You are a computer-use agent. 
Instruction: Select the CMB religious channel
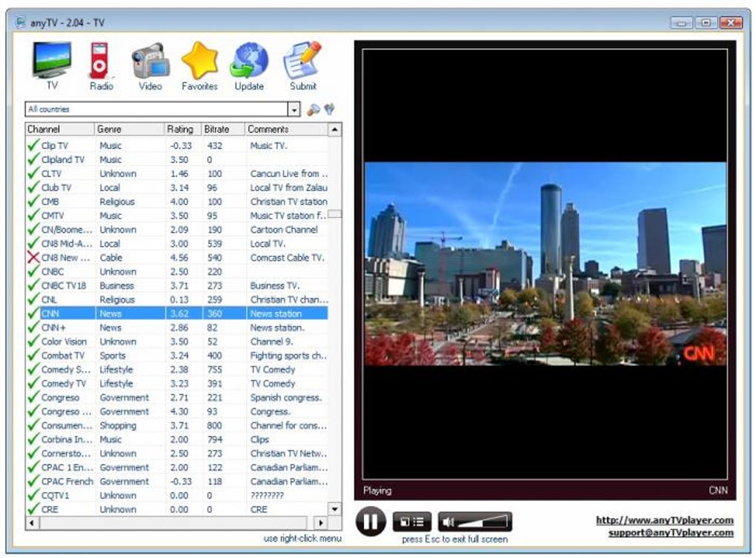coord(177,202)
